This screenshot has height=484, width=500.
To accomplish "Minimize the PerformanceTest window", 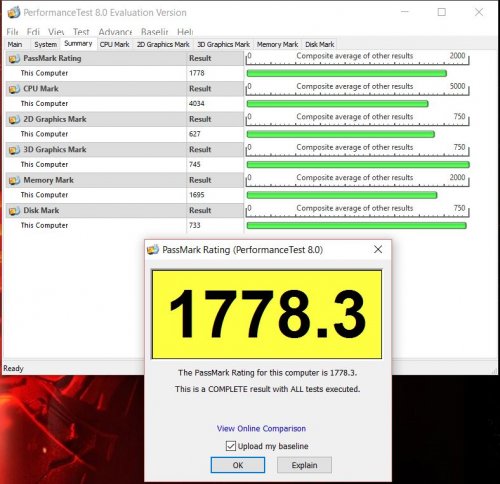I will coord(405,12).
